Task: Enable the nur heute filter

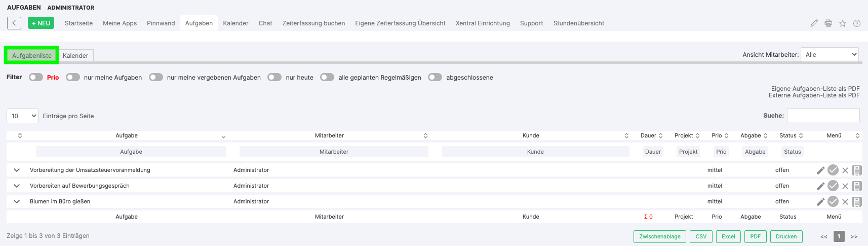Action: (x=274, y=77)
